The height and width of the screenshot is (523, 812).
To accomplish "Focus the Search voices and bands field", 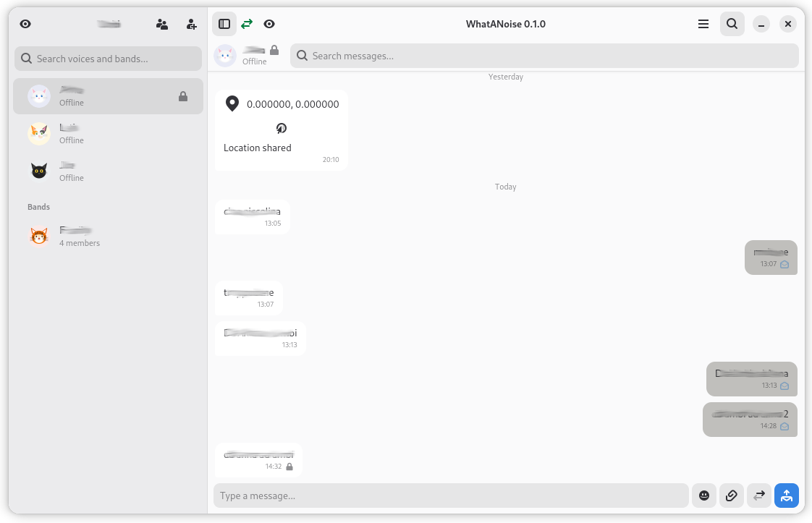I will pos(109,59).
